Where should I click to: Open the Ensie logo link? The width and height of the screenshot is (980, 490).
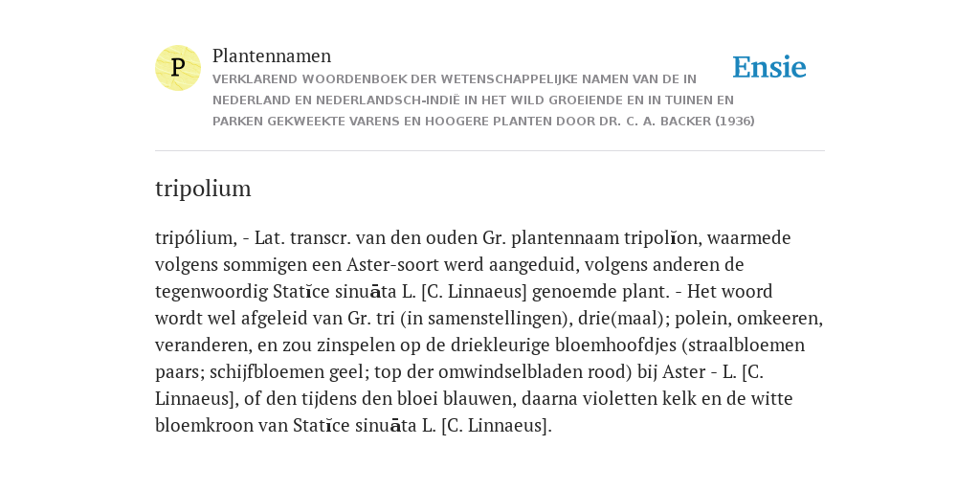pos(769,67)
